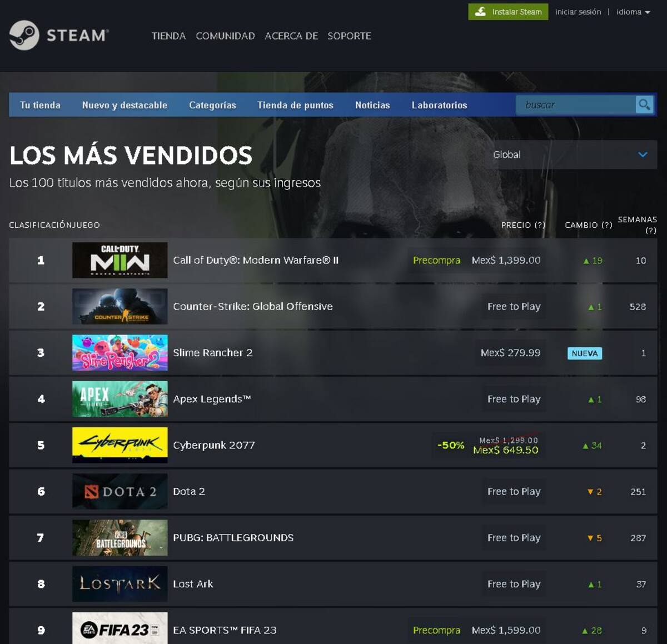Click the FIFA 23 thumbnail
This screenshot has height=644, width=667.
tap(120, 630)
